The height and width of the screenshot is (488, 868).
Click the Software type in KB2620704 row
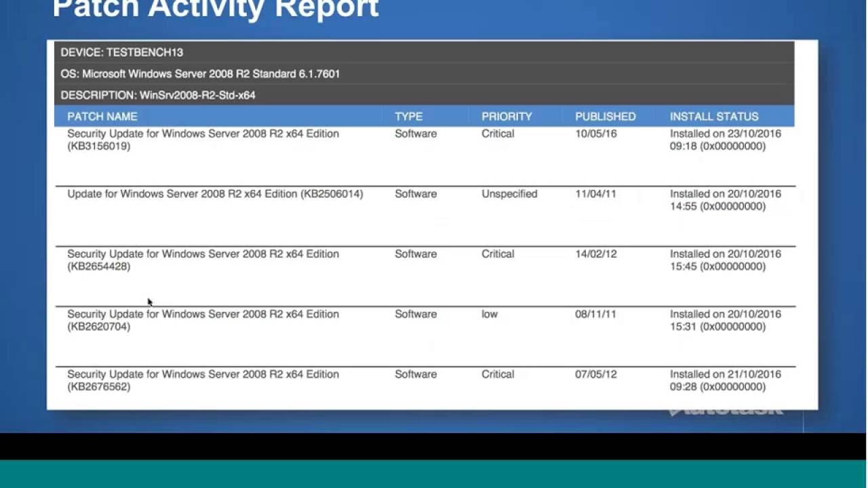416,314
